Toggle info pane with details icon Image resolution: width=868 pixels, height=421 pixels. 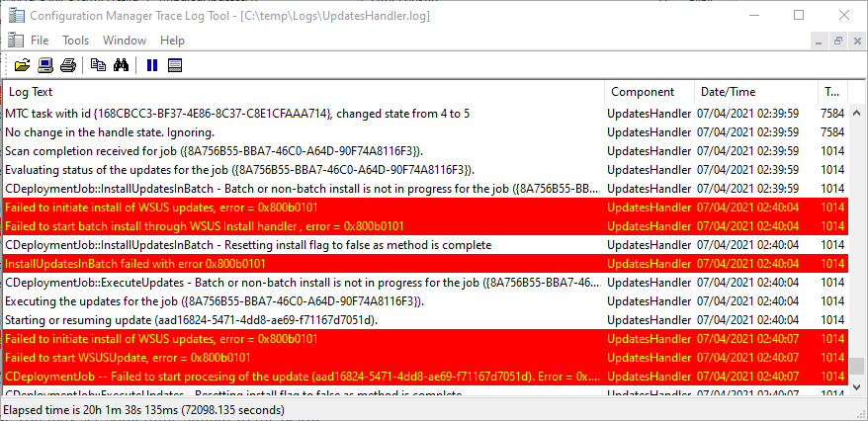pyautogui.click(x=175, y=65)
